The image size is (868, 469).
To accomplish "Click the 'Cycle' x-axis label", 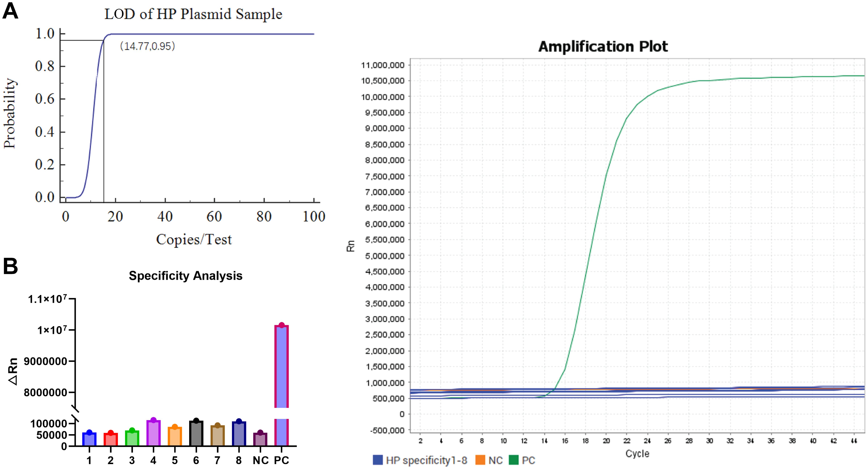I will tap(637, 454).
